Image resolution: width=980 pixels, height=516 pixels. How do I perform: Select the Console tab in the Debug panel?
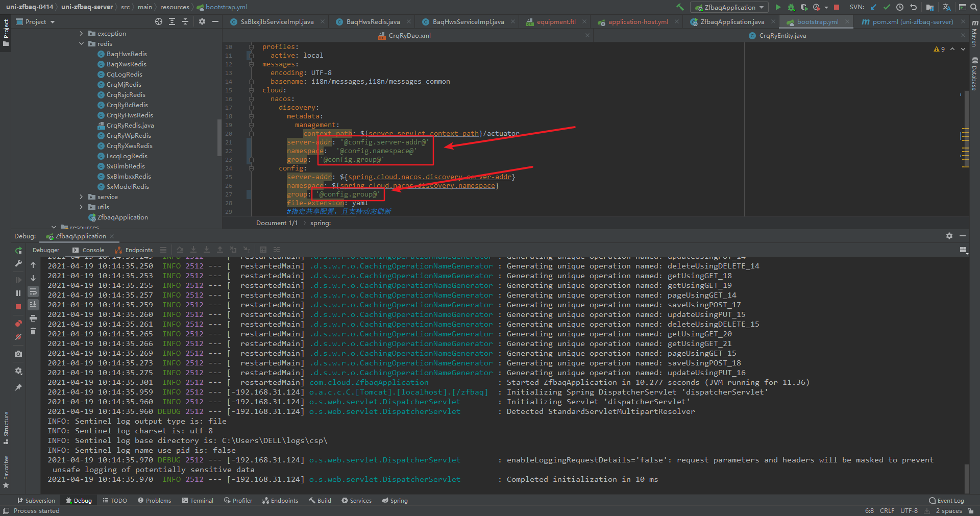tap(88, 250)
